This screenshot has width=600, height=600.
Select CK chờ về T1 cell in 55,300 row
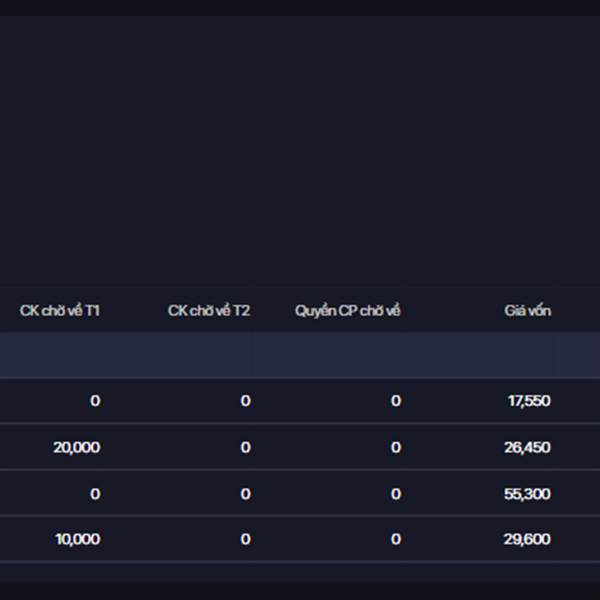(x=95, y=494)
